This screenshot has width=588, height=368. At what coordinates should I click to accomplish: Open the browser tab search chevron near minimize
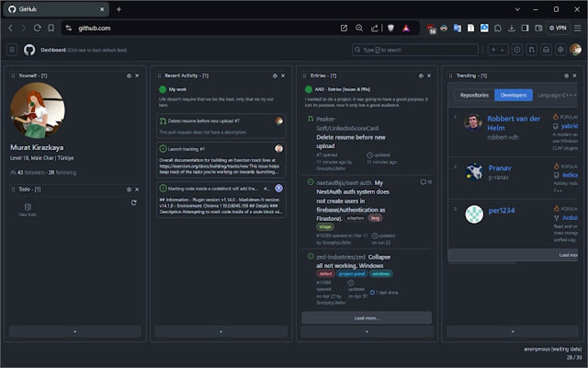tap(518, 9)
